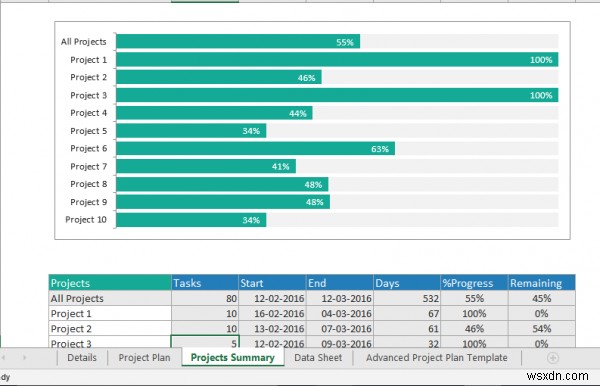Click the Project 7 41% chart bar
Screen dimensions: 600x386
206,166
